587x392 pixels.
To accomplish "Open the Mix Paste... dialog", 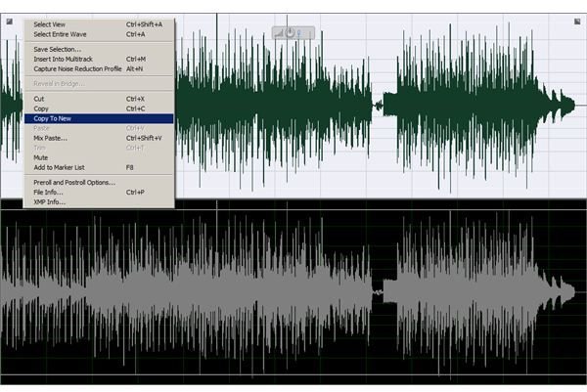I will [x=99, y=138].
